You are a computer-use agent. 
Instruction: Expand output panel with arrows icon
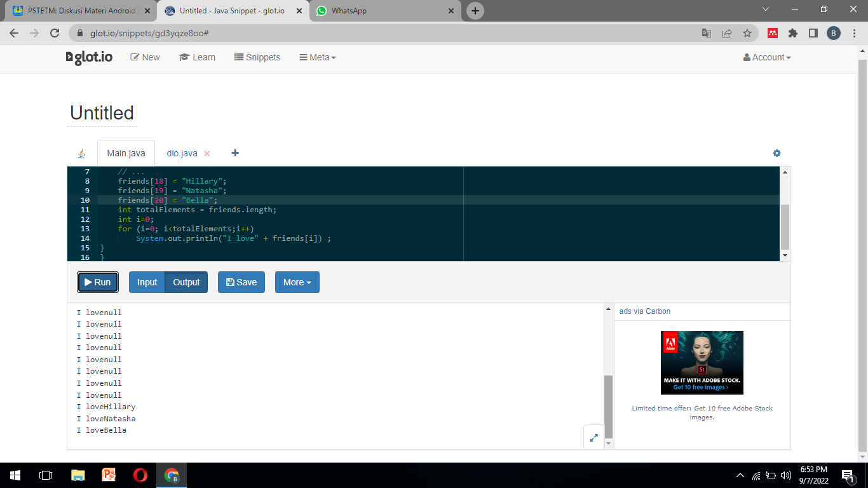[x=593, y=438]
